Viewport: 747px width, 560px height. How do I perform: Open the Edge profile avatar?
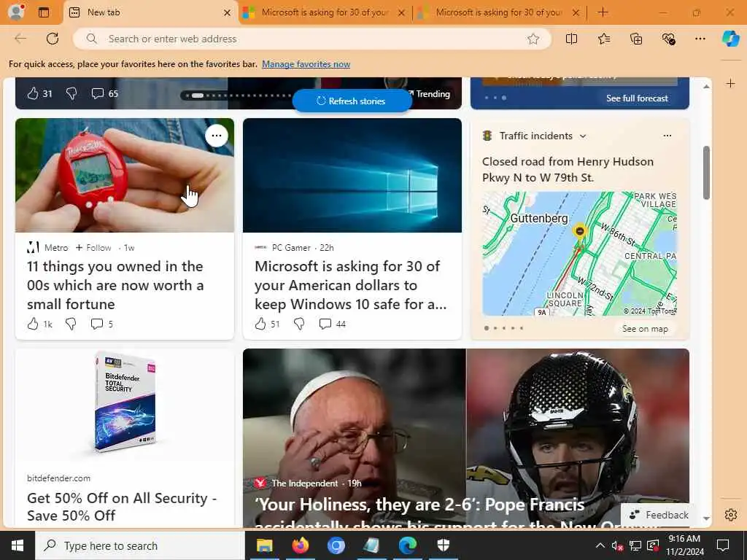tap(16, 12)
